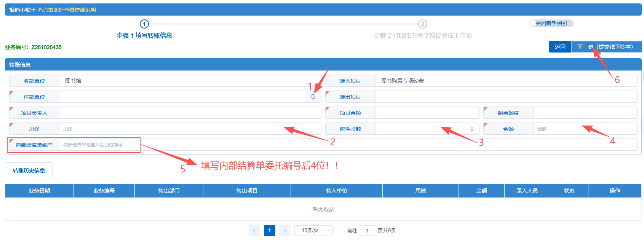Click the 转入单位 column header

337,191
